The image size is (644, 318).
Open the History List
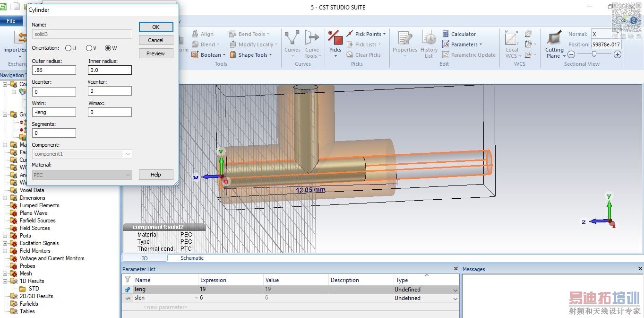[429, 44]
